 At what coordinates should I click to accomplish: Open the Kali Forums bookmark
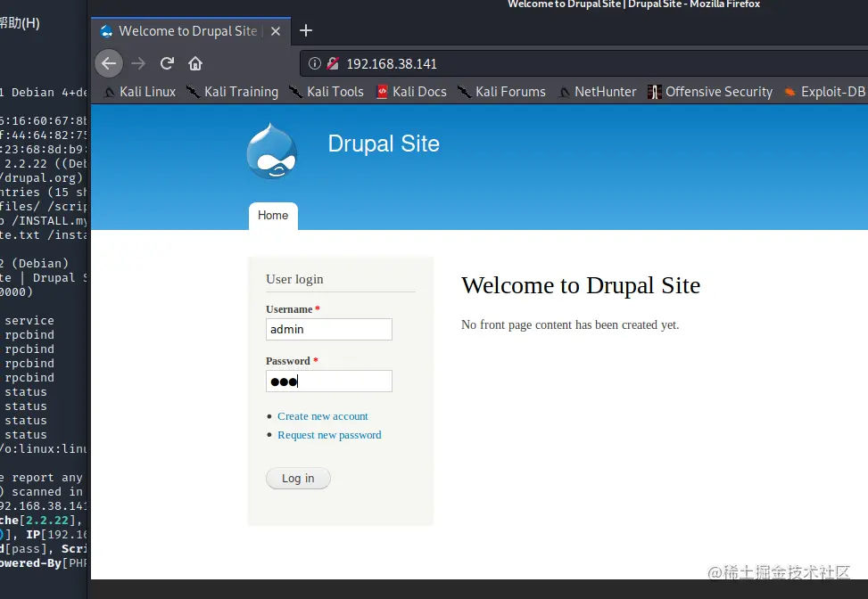coord(501,92)
